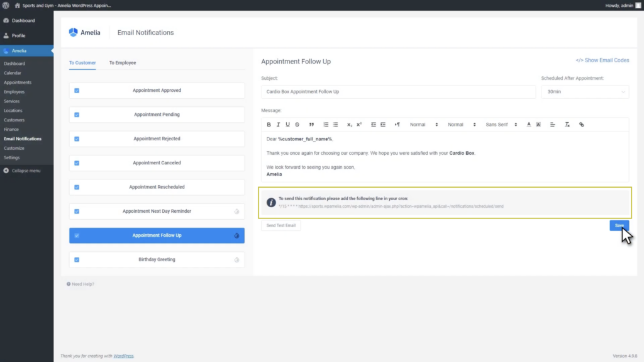The width and height of the screenshot is (644, 362).
Task: Open the top-level WordPress Dashboard menu
Action: [26, 21]
